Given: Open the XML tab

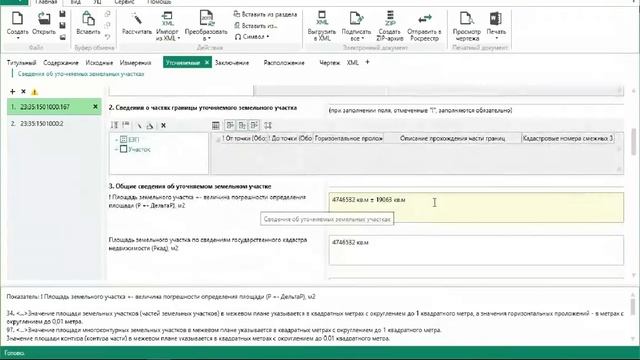Looking at the screenshot, I should pos(352,63).
